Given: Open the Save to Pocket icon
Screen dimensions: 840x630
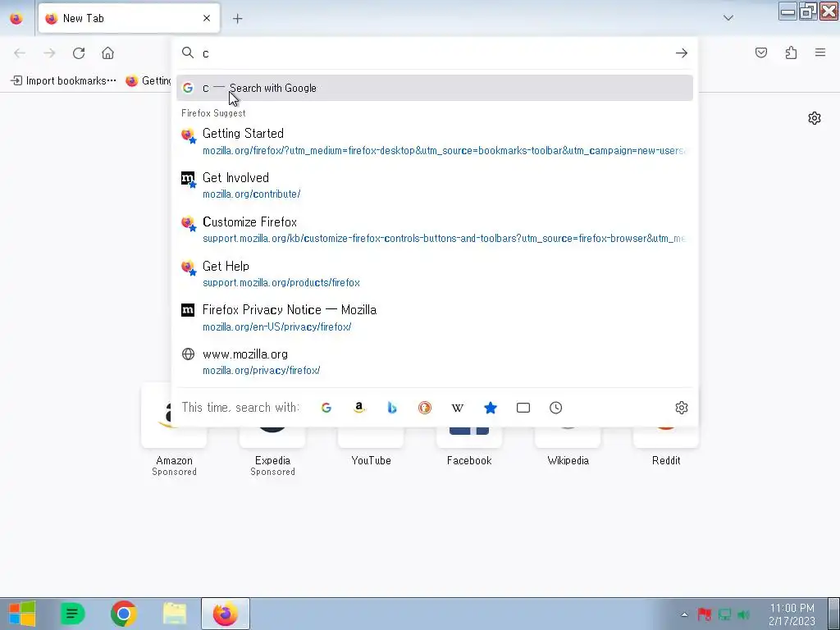Looking at the screenshot, I should (760, 52).
